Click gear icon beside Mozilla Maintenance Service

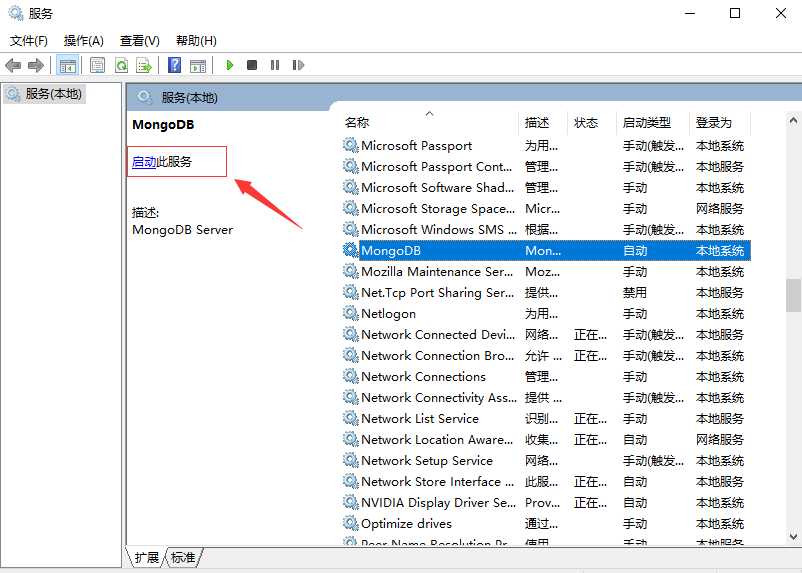coord(350,271)
